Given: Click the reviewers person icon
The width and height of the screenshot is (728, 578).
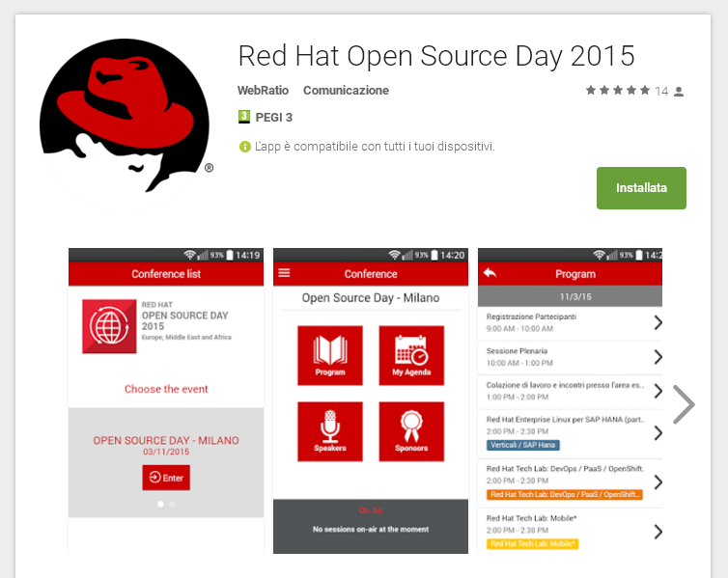Looking at the screenshot, I should tap(679, 92).
